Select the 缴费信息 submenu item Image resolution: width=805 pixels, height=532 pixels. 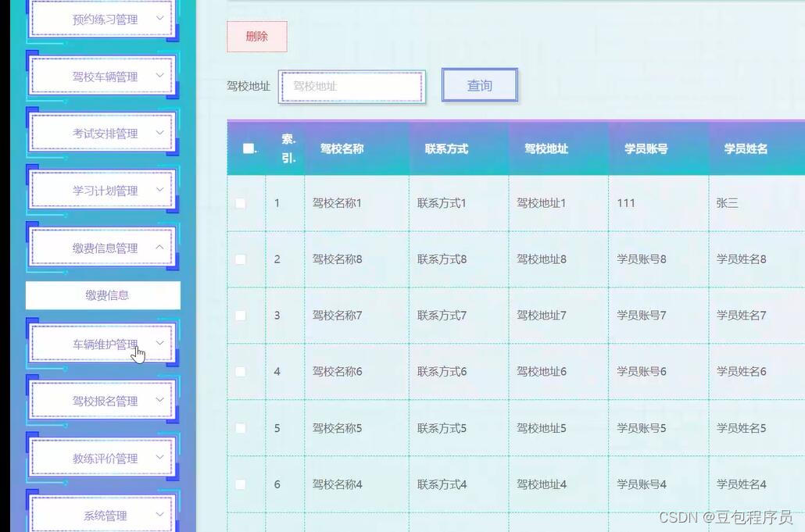tap(102, 295)
